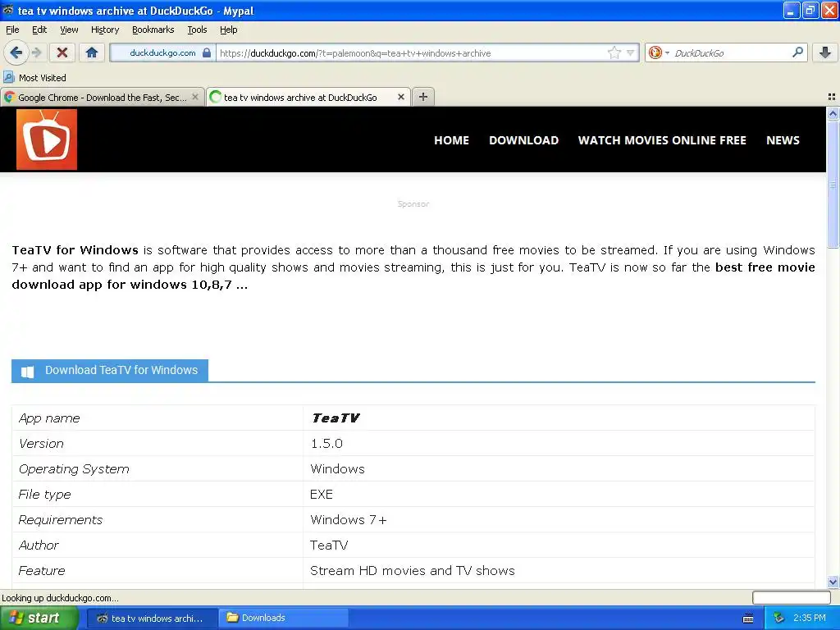The height and width of the screenshot is (630, 840).
Task: Open the Bookmarks menu
Action: 153,30
